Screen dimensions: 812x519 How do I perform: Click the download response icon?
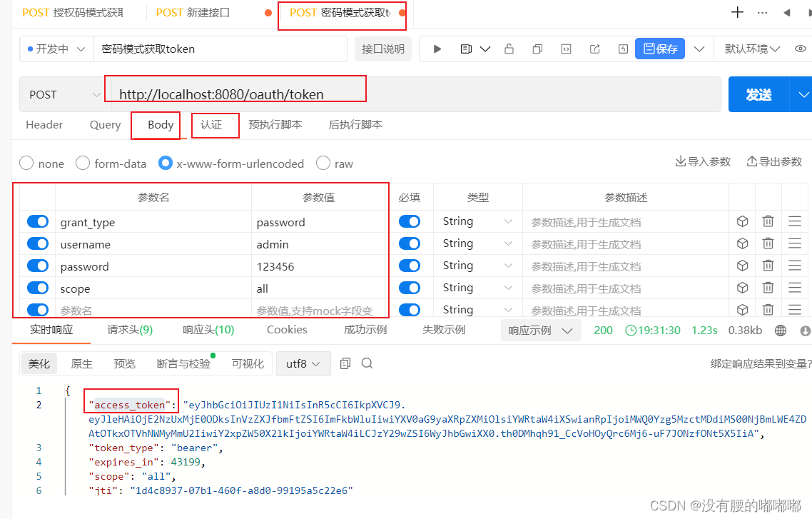coord(806,331)
